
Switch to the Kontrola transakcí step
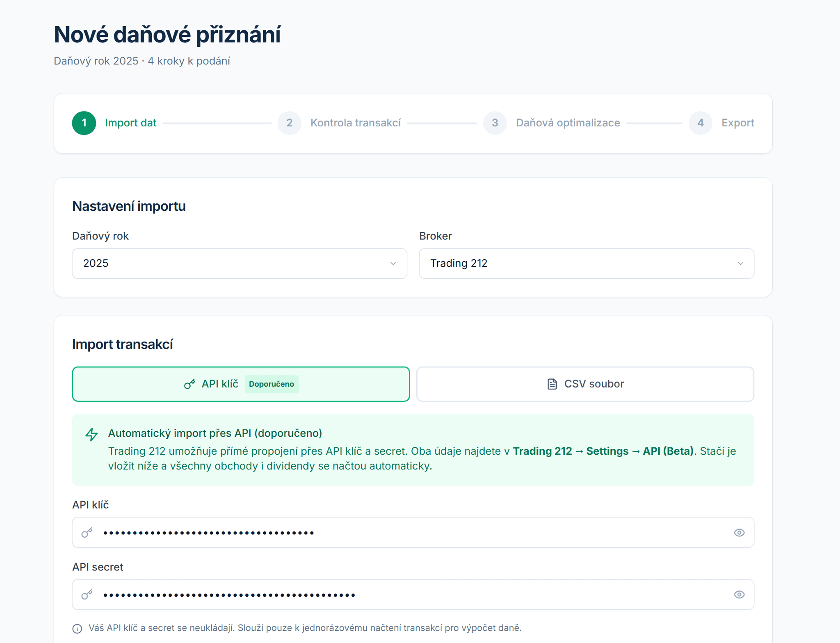(356, 123)
